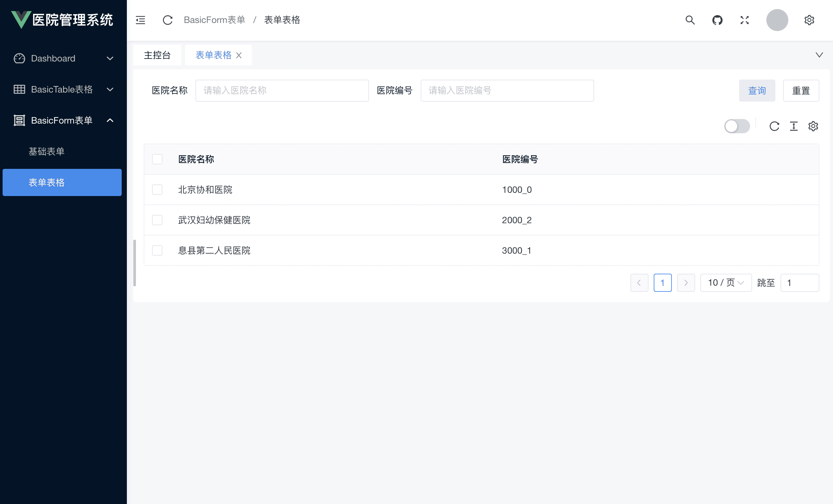
Task: Open the GitHub icon link
Action: [717, 20]
